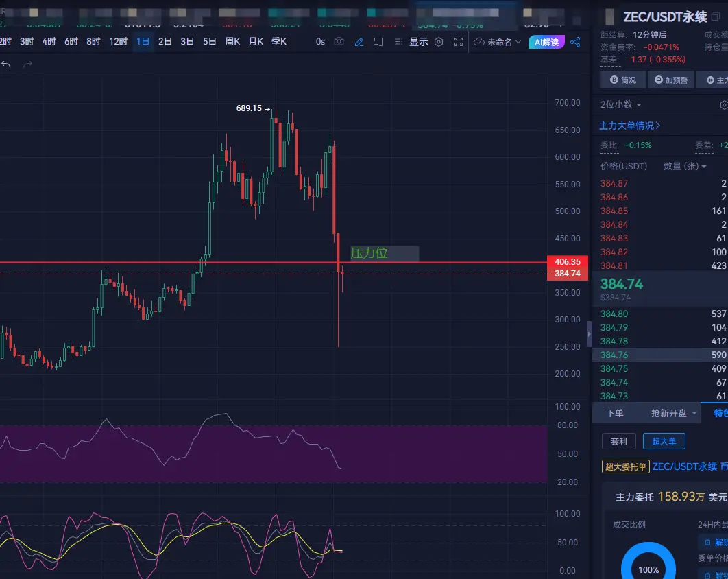Click the order book settings gear icon
The image size is (728, 579).
click(723, 105)
